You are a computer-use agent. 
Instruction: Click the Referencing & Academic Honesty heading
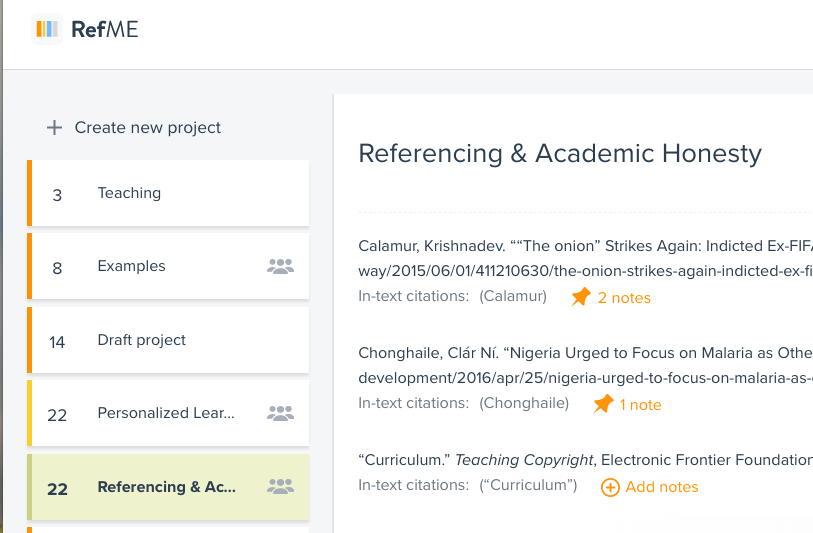(x=560, y=153)
